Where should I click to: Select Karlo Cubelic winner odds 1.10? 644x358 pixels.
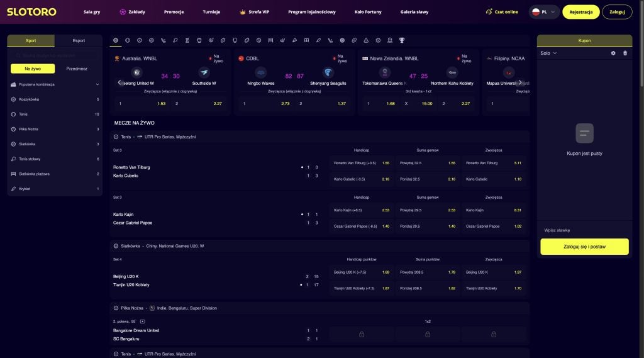pos(495,179)
